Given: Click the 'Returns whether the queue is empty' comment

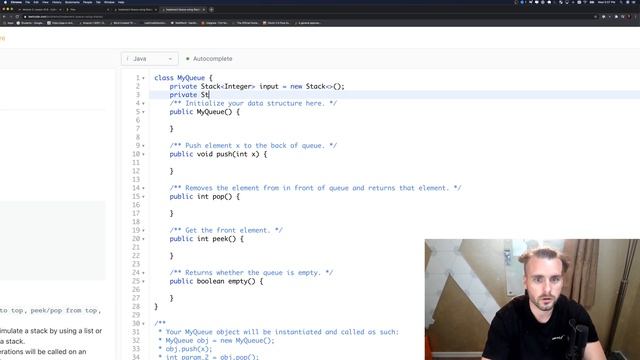Looking at the screenshot, I should 251,273.
